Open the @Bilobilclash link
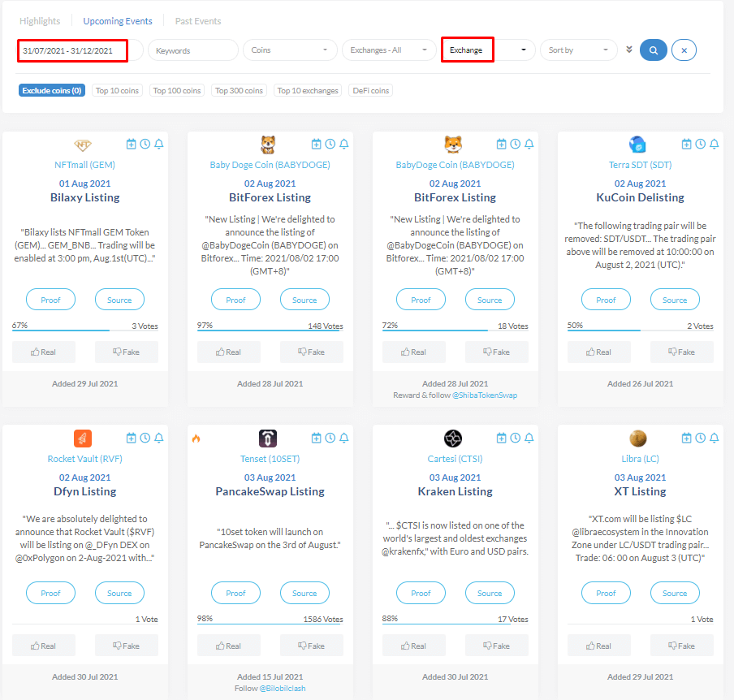 click(x=283, y=689)
